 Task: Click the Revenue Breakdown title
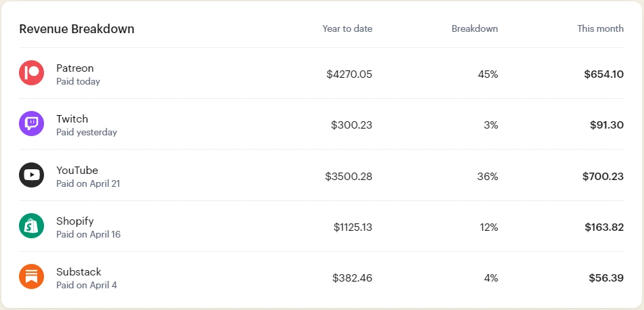(77, 29)
